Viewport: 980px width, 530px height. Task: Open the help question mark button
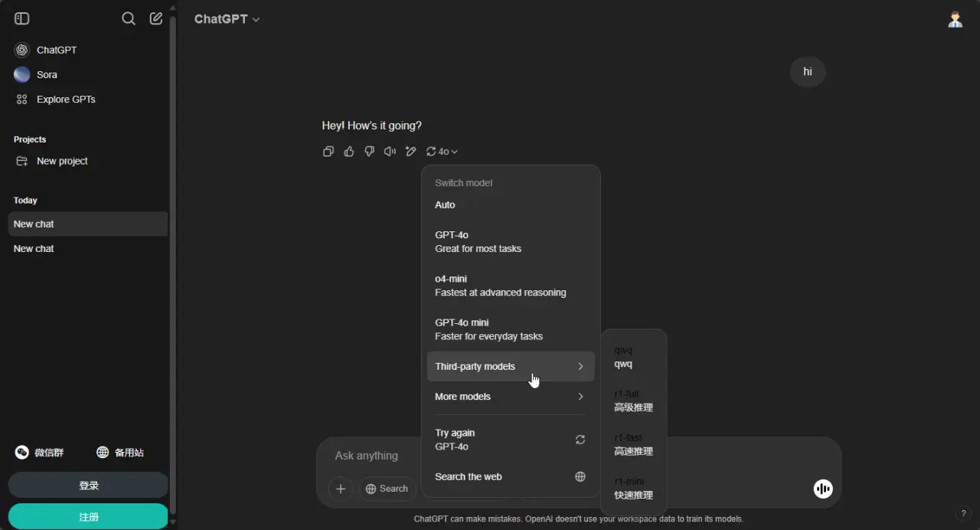click(964, 513)
